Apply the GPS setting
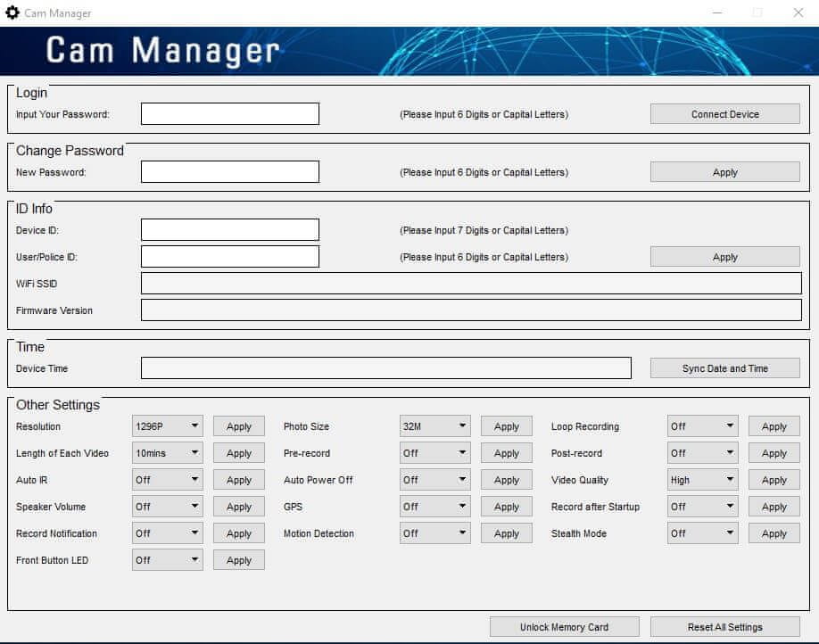 pyautogui.click(x=506, y=507)
